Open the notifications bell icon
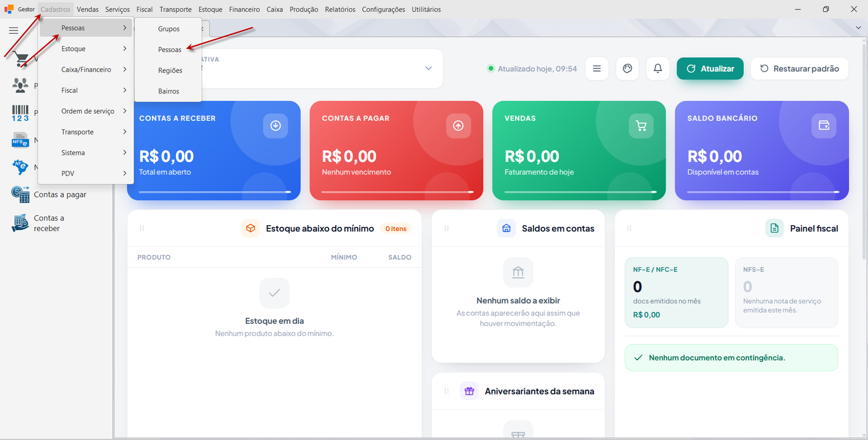The width and height of the screenshot is (868, 440). pos(658,68)
